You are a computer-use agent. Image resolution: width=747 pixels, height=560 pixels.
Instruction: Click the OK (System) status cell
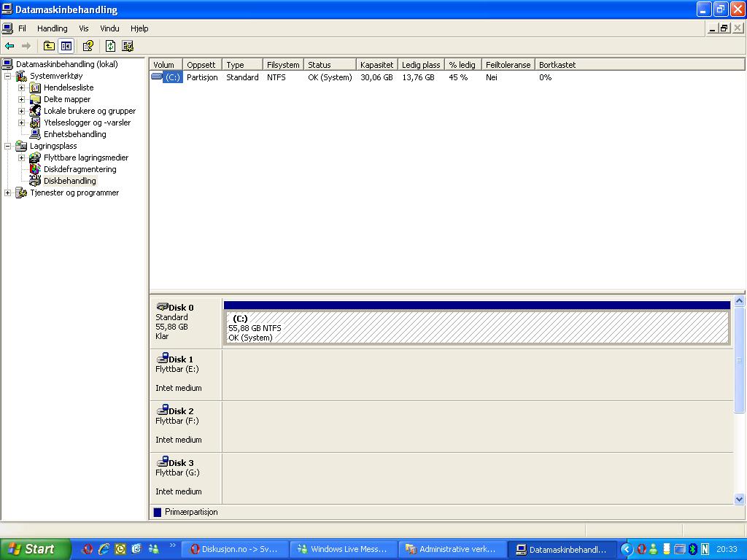pos(330,77)
